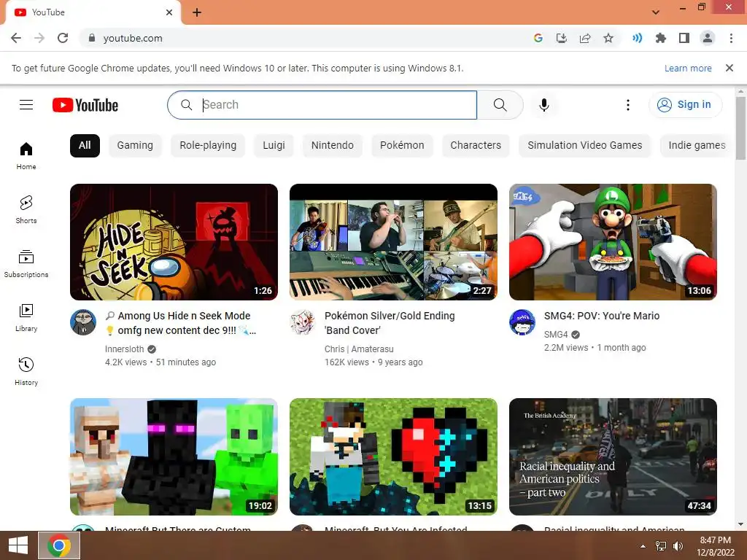Viewport: 747px width, 560px height.
Task: Toggle Chrome side panel icon
Action: click(x=684, y=38)
